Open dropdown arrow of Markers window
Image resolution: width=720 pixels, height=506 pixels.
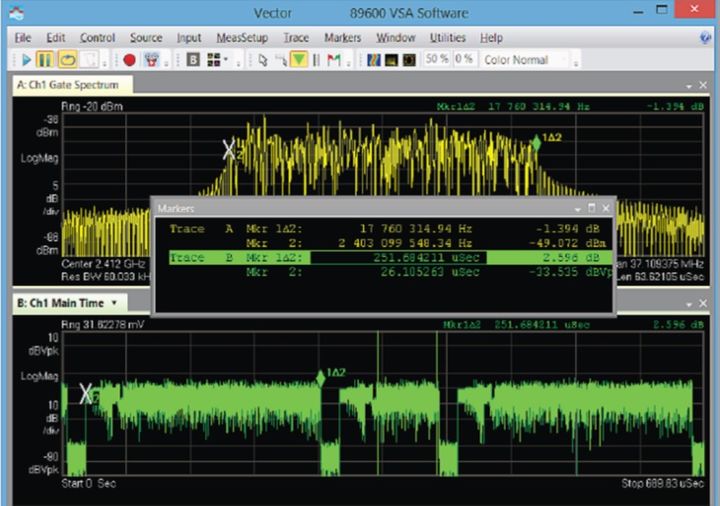click(x=578, y=208)
